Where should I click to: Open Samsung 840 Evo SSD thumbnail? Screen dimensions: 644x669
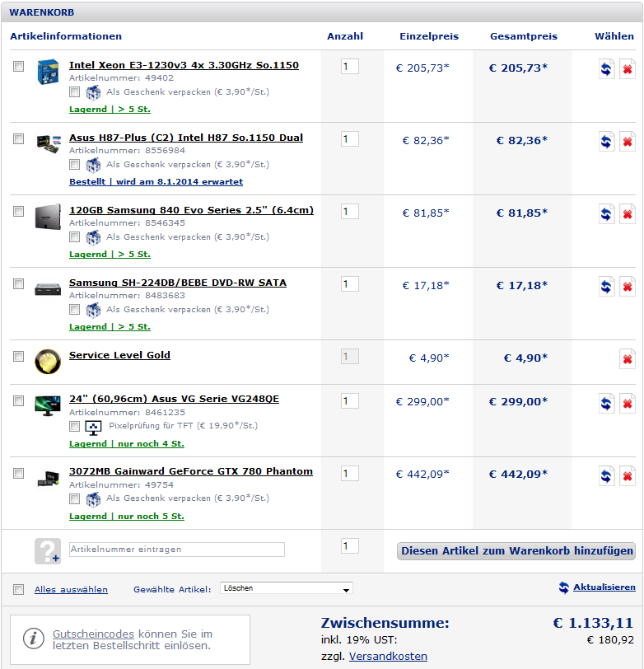(48, 217)
